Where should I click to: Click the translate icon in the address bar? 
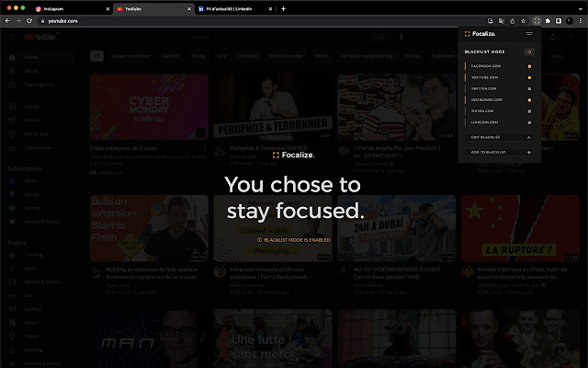pyautogui.click(x=502, y=21)
